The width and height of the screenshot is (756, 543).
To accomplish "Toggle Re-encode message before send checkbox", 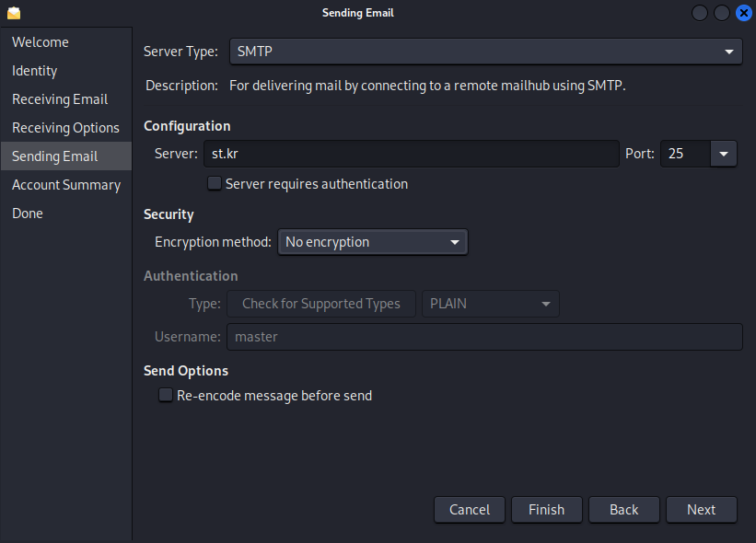I will 166,395.
